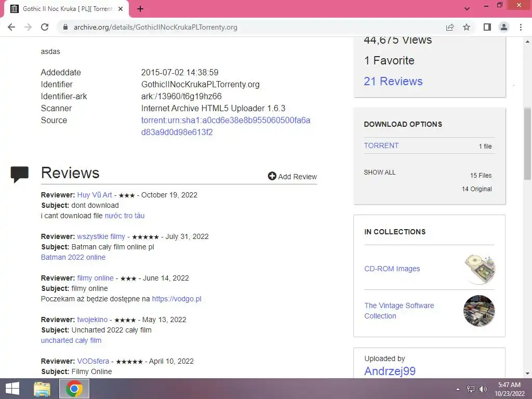
Task: Open the tab search dropdown arrow
Action: pos(467,9)
